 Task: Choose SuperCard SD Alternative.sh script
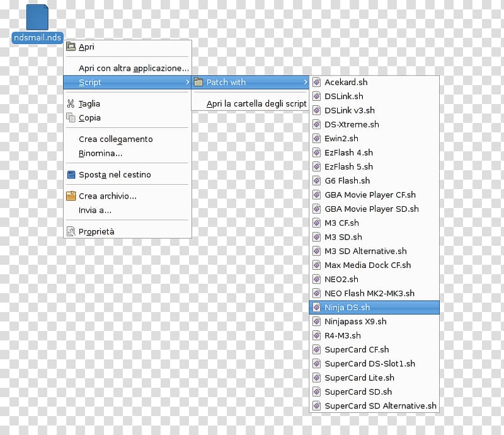point(374,406)
